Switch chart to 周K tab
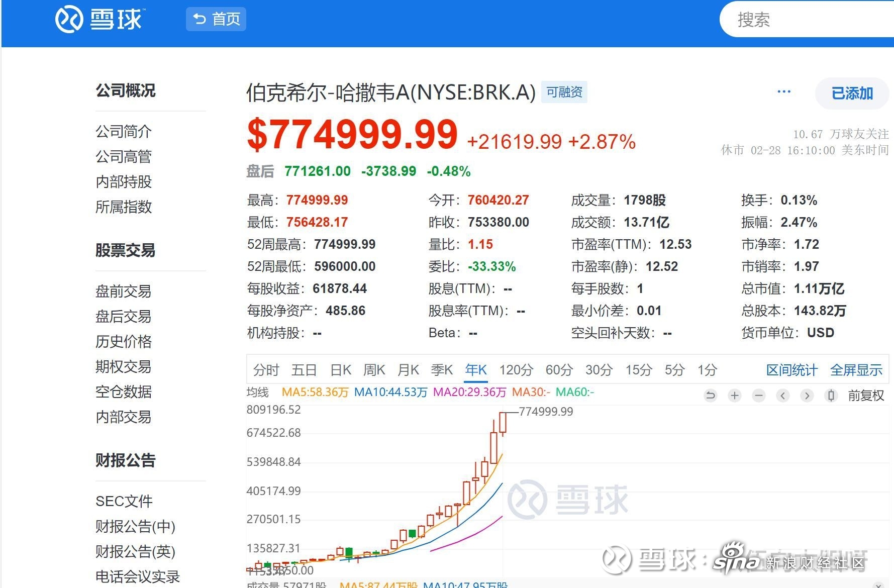894x588 pixels. (374, 370)
